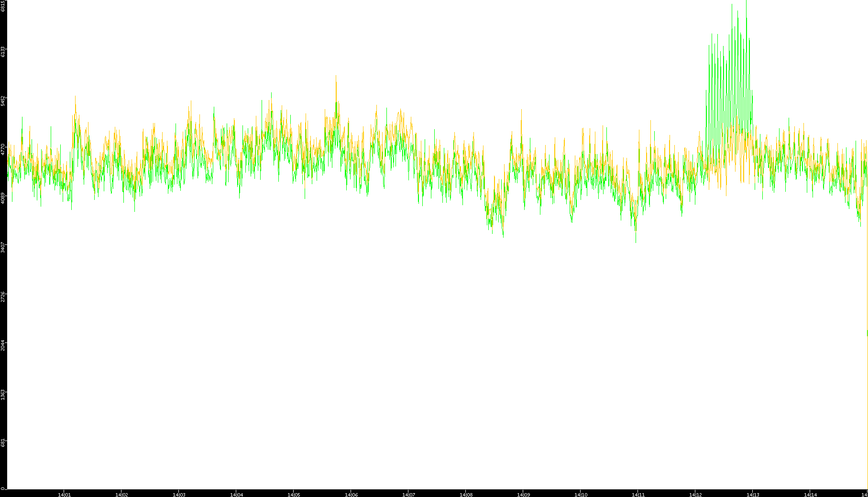
Task: Click the 6133 value on vertical axis
Action: point(3,52)
